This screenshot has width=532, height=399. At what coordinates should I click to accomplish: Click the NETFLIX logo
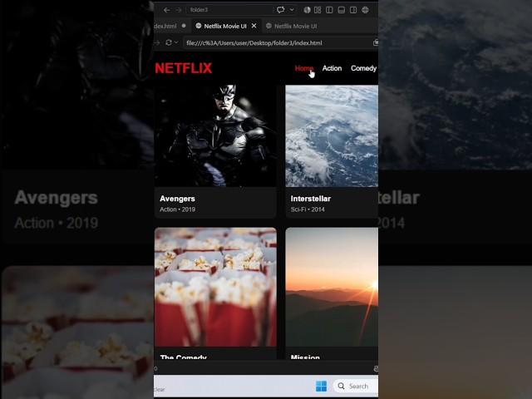coord(184,68)
